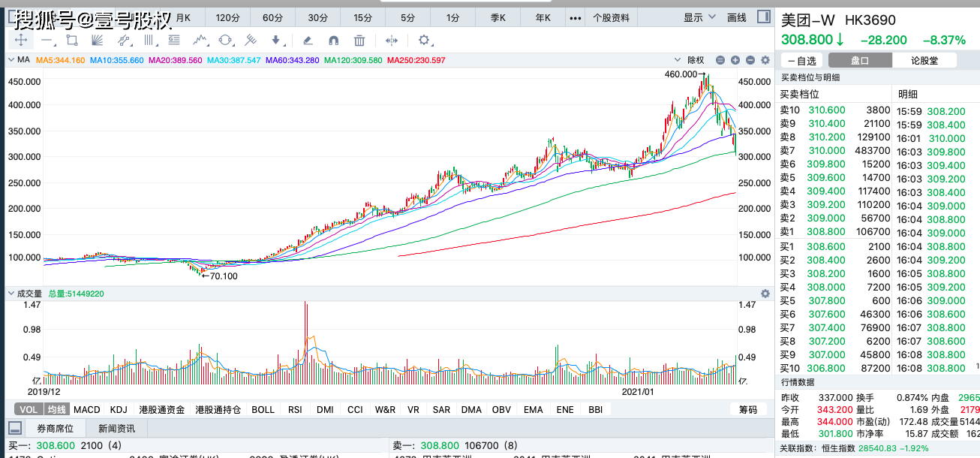Collapse the MA indicator section

point(11,60)
